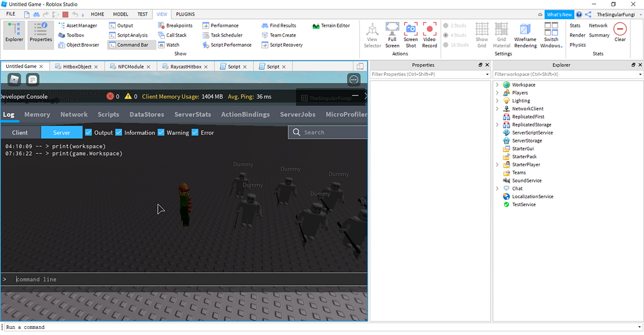The height and width of the screenshot is (335, 644).
Task: Open the Asset Manager
Action: click(x=78, y=26)
